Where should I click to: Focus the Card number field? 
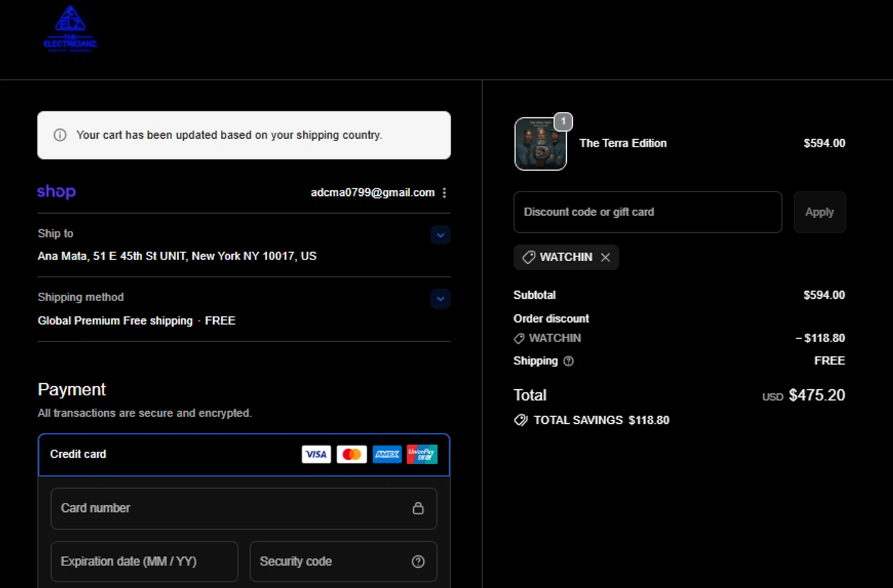[x=244, y=509]
